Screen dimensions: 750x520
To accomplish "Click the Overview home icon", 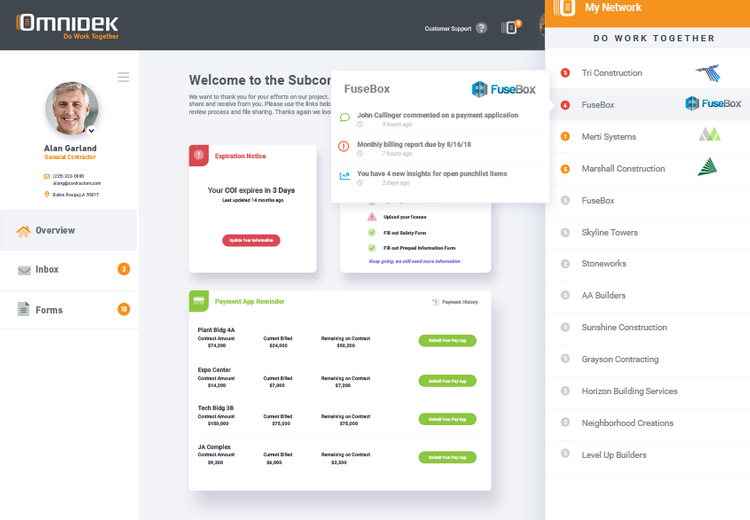I will (23, 231).
